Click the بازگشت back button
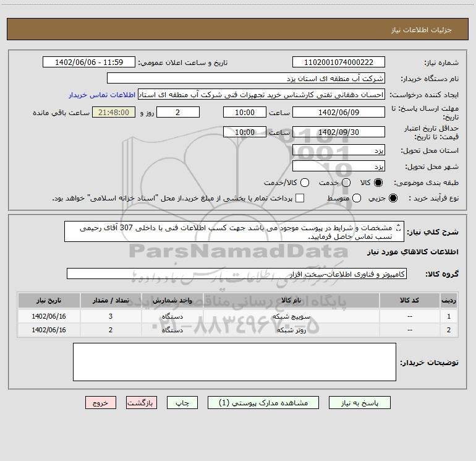 (142, 403)
